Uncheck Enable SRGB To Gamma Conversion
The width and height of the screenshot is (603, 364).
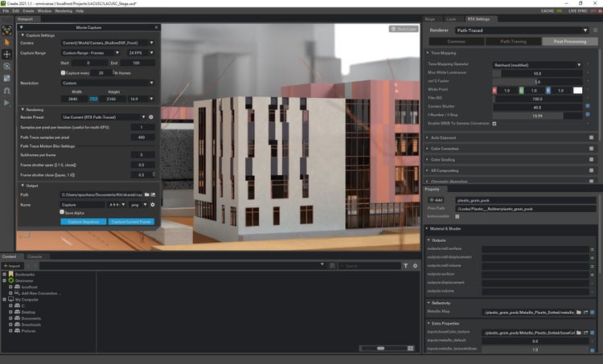click(494, 123)
